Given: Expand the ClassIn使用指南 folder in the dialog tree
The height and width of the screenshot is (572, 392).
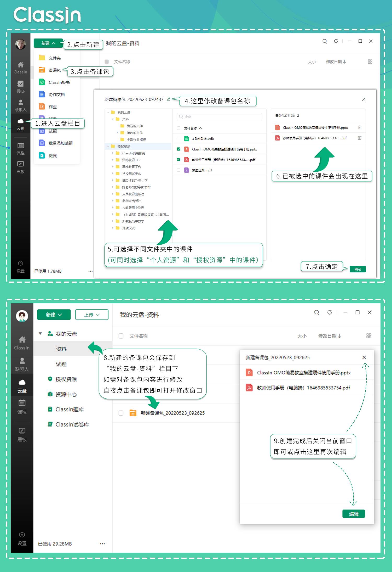Looking at the screenshot, I should [113, 153].
